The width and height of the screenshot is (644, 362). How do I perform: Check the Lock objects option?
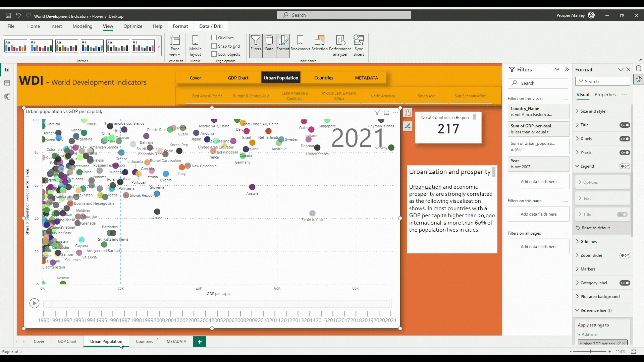[214, 54]
